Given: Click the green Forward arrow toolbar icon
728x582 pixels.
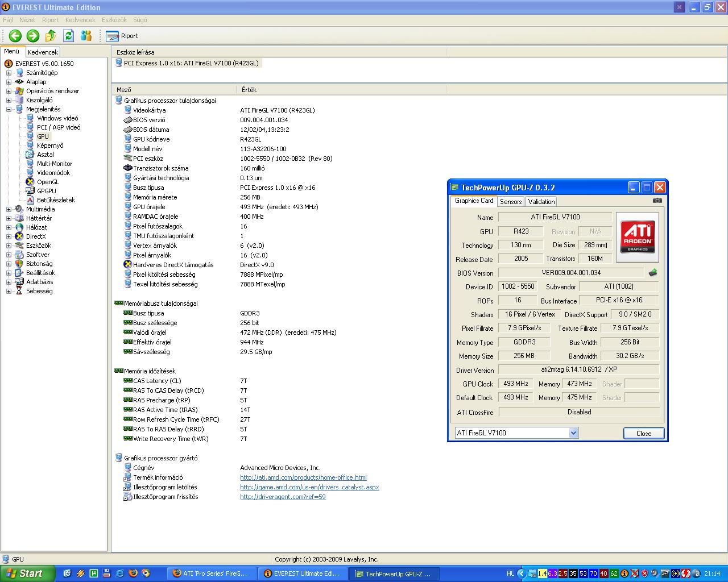Looking at the screenshot, I should (x=33, y=36).
